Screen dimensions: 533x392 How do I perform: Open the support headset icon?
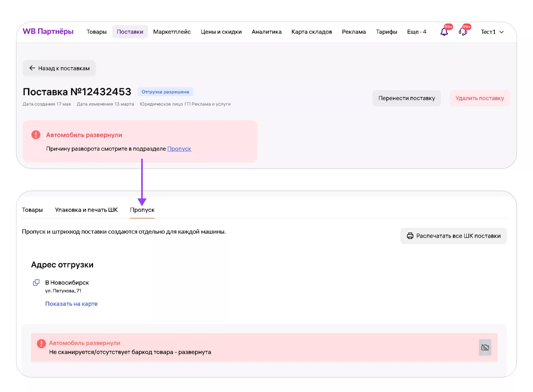463,32
